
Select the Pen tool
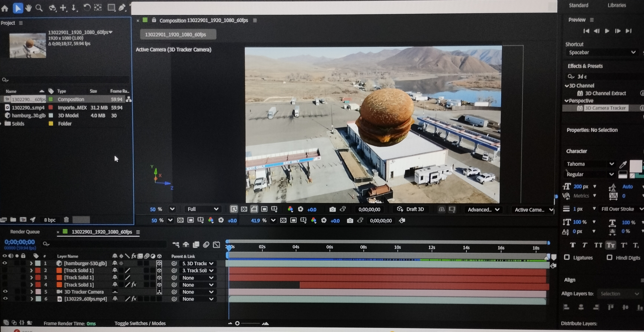tap(122, 8)
